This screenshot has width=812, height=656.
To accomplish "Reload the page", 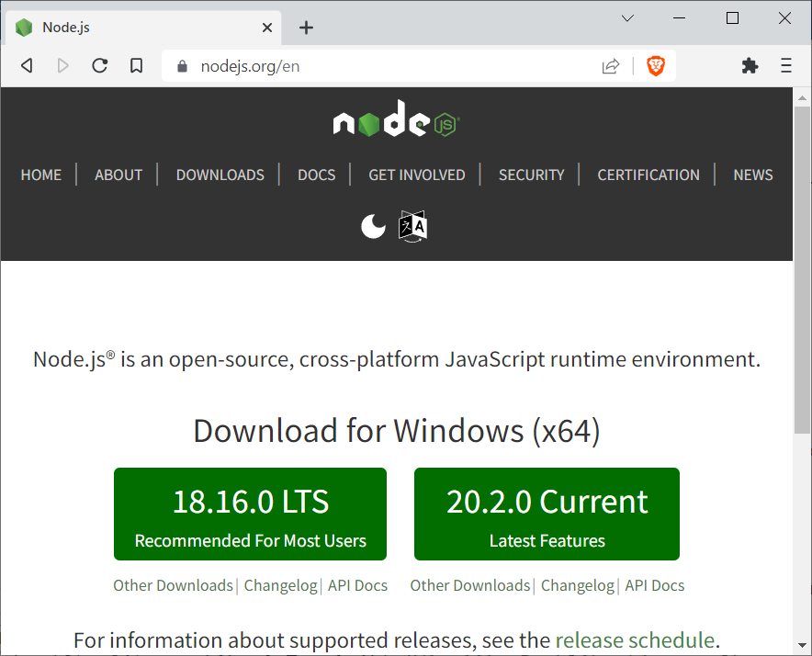I will point(100,65).
